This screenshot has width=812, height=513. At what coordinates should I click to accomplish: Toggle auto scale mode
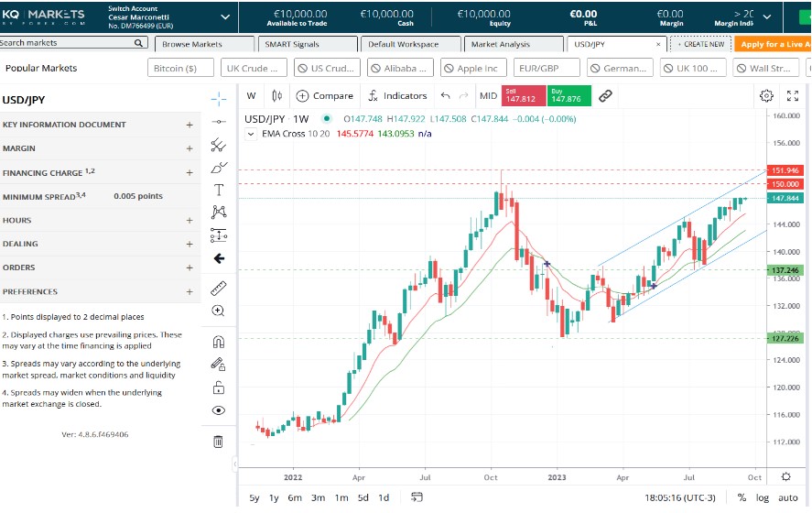[x=788, y=498]
